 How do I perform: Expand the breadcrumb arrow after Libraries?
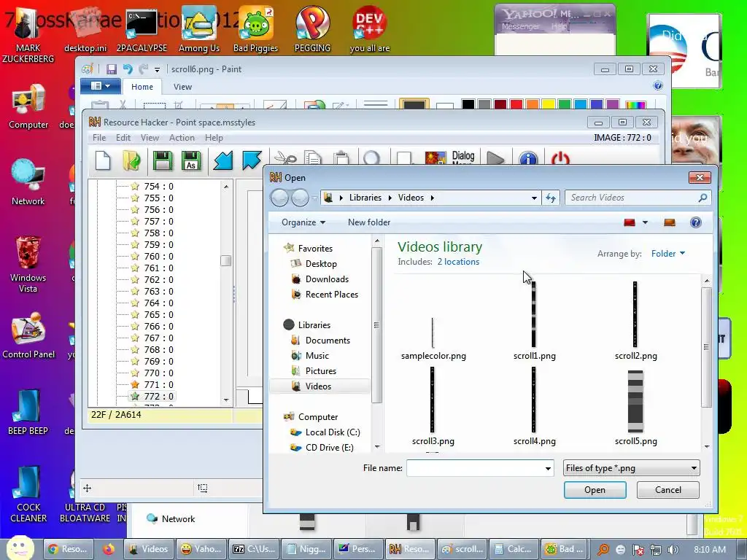pyautogui.click(x=390, y=198)
